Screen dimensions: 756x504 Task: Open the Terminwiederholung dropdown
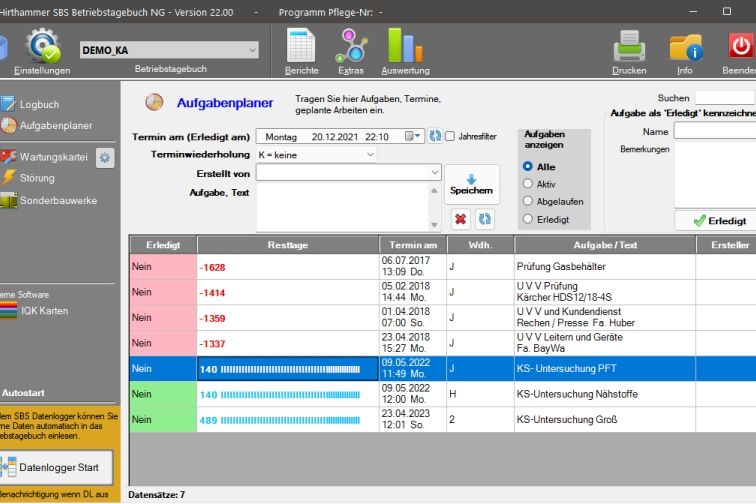[x=370, y=155]
